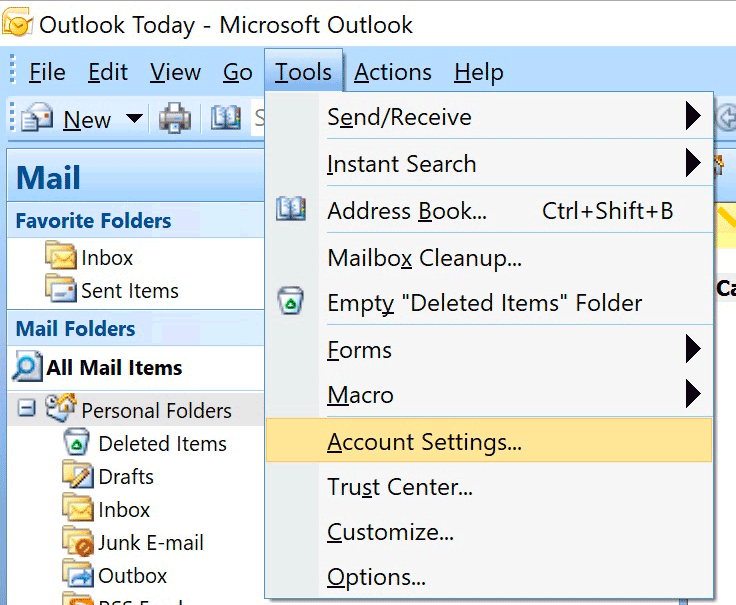Open the New button dropdown arrow

(x=135, y=118)
